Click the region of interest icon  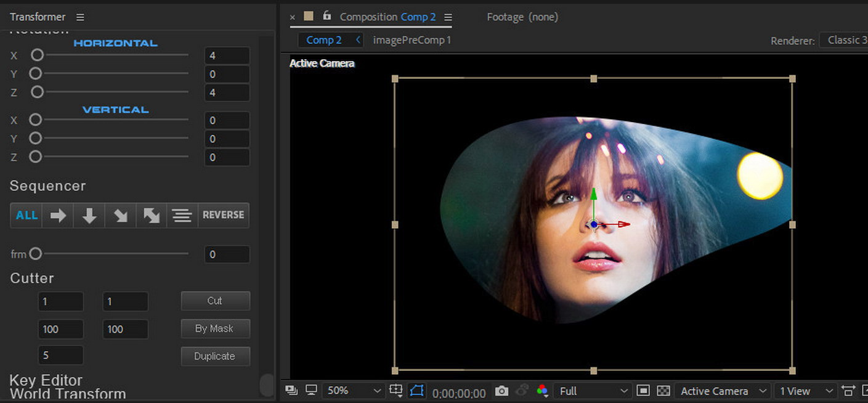[x=643, y=391]
